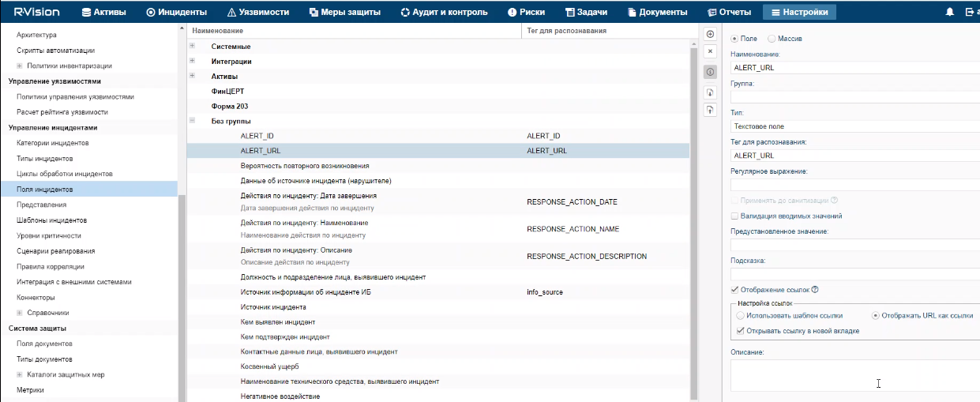Screen dimensions: 980x402
Task: Click the export fields icon
Action: (x=710, y=109)
